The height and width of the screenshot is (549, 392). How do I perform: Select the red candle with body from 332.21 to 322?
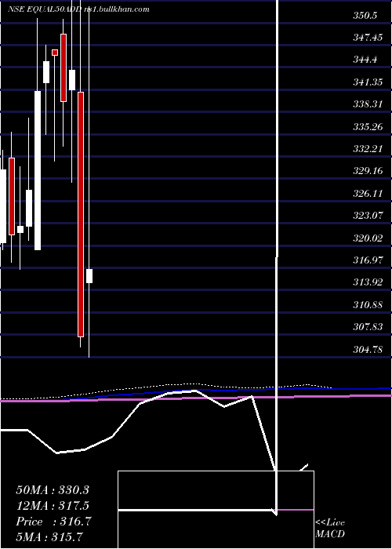[12, 196]
